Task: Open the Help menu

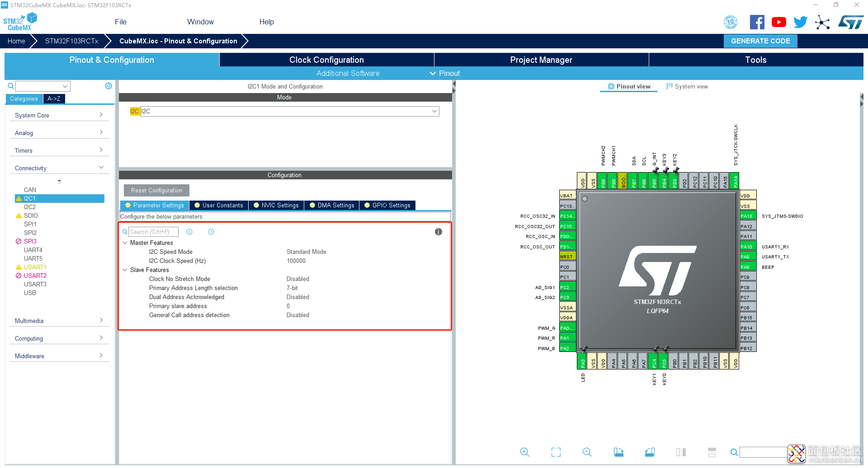Action: tap(267, 22)
